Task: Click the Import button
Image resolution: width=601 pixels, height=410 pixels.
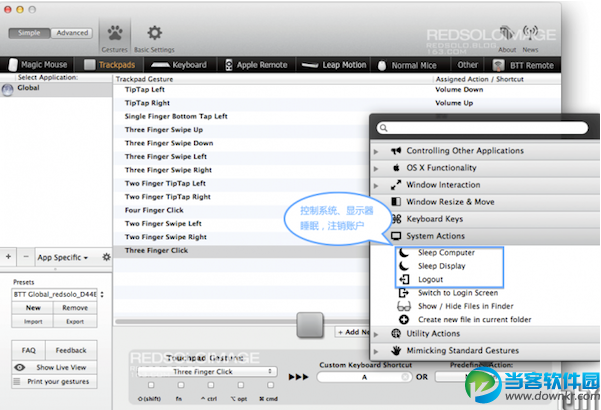Action: point(33,321)
